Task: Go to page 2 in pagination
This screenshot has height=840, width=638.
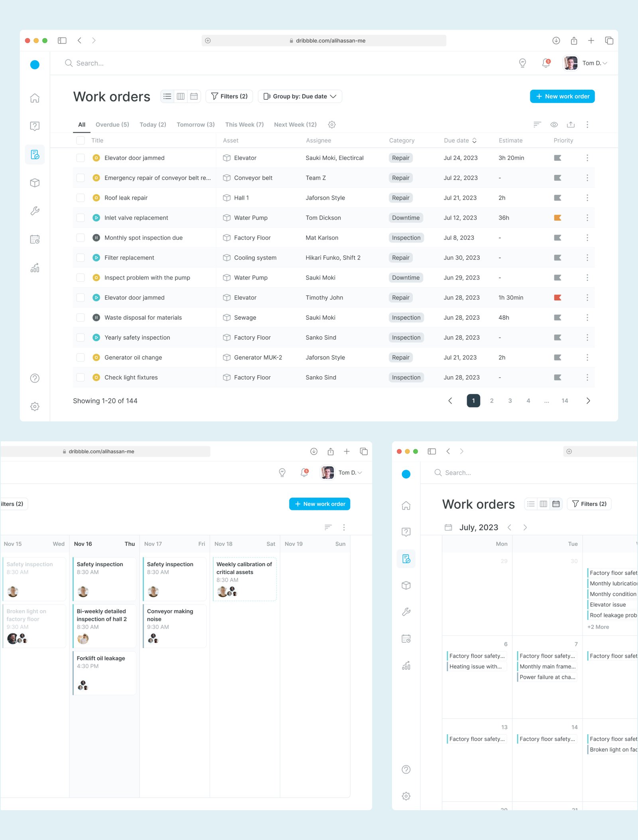Action: point(492,401)
